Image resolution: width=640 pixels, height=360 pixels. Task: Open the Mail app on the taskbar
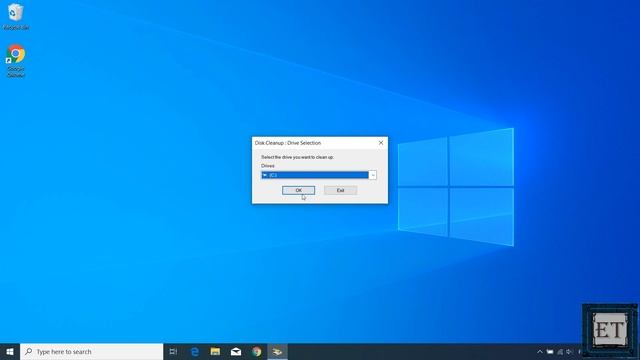coord(236,351)
